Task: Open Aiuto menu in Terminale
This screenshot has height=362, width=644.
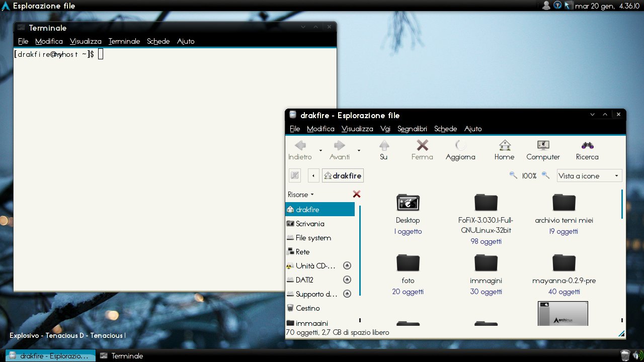Action: (x=186, y=41)
